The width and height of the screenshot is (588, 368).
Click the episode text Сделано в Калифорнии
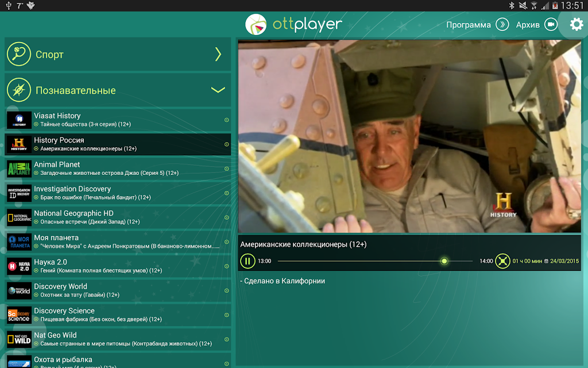285,281
